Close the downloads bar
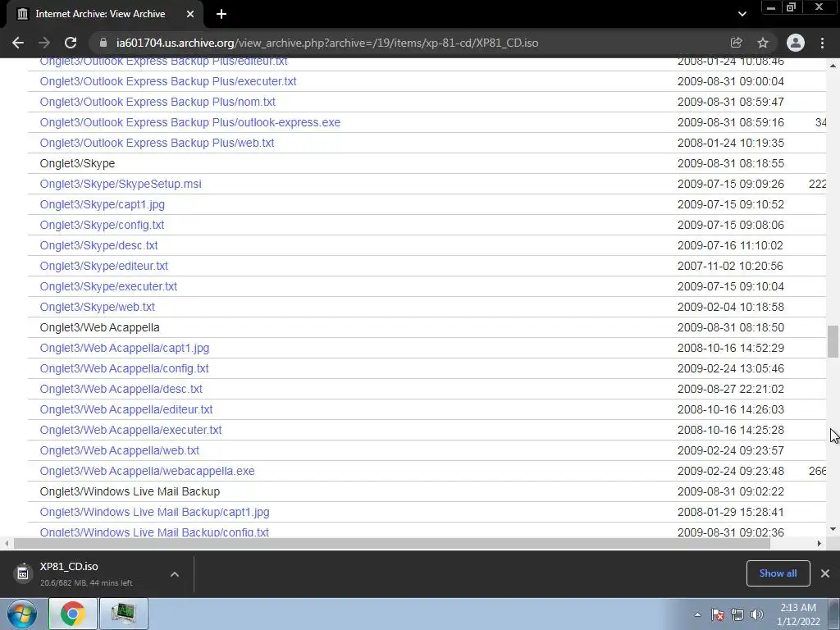 point(825,573)
